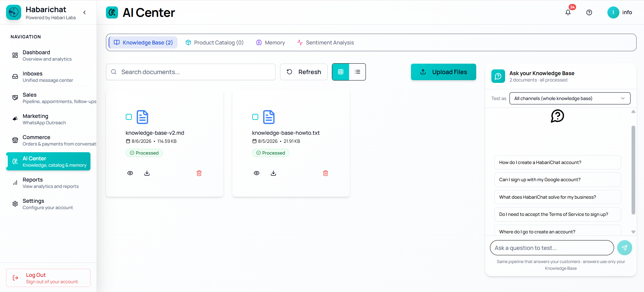Click the chat panel scrollbar up arrow
Screen dimensions: 644x292
tap(633, 111)
